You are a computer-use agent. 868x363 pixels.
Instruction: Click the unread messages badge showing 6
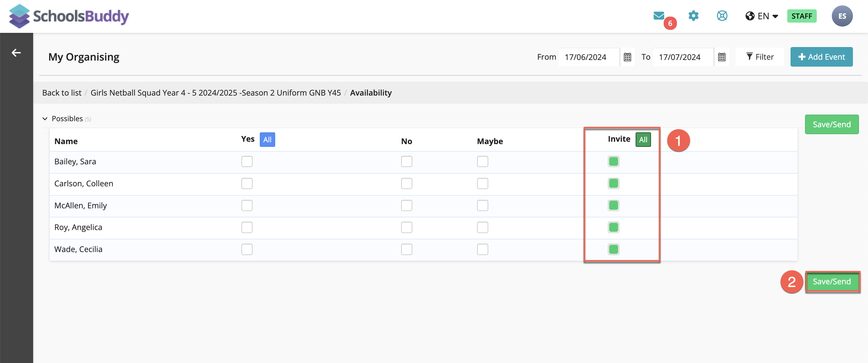(x=670, y=23)
